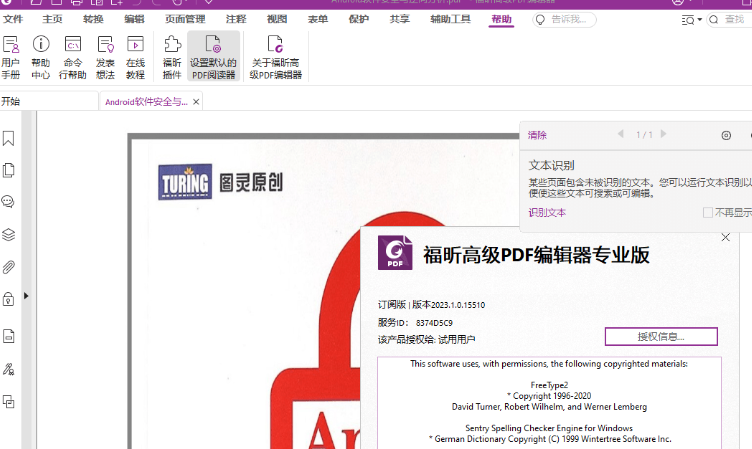Click the 告诉我 search field
The image size is (752, 449).
pyautogui.click(x=565, y=20)
